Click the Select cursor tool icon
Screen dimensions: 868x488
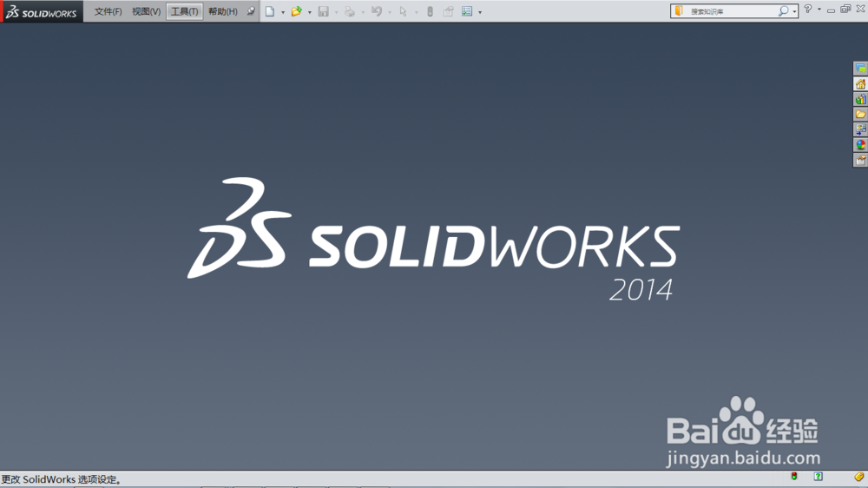(x=403, y=11)
